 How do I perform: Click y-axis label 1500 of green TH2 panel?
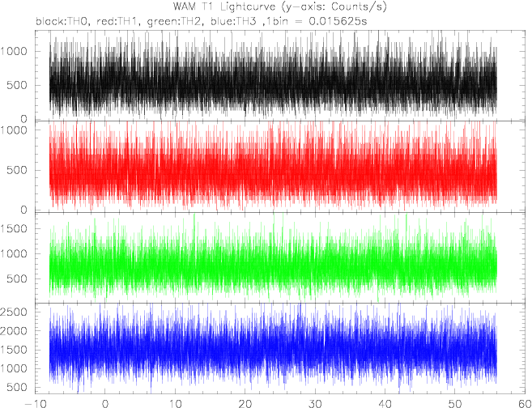(14, 229)
